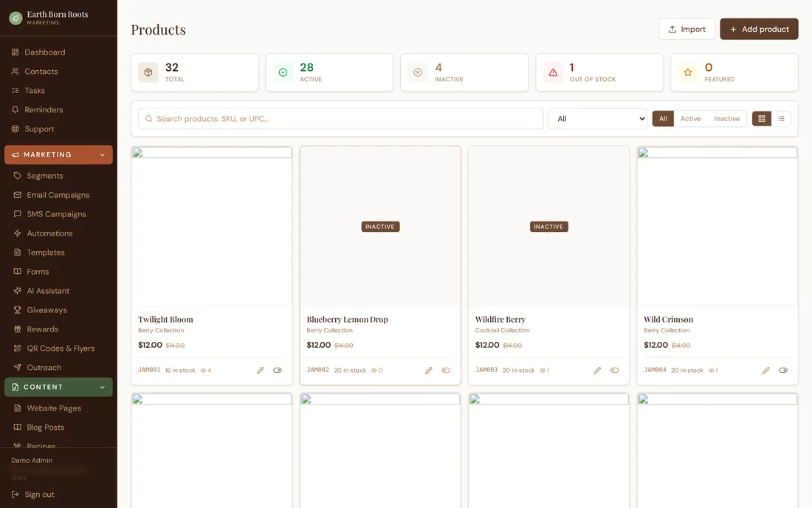
Task: Click the Wildfire Berry INACTIVE badge
Action: pos(549,227)
